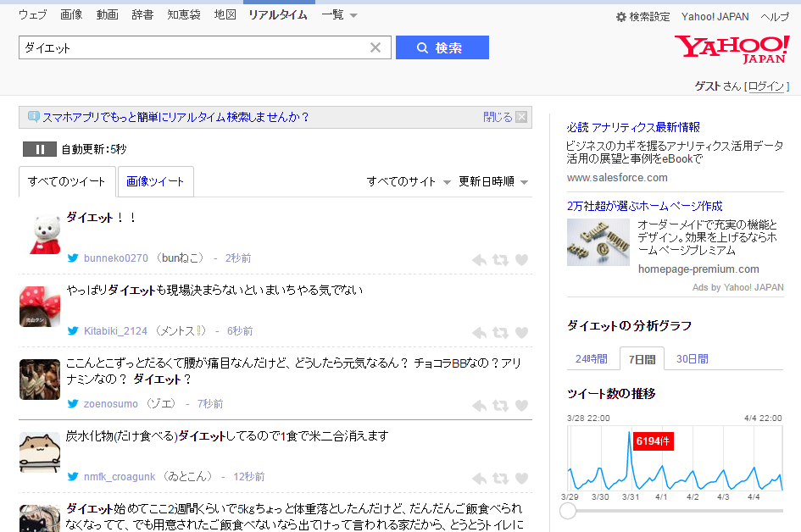The image size is (801, 532).
Task: Open Ads by Yahoo! JAPAN link
Action: 737,287
